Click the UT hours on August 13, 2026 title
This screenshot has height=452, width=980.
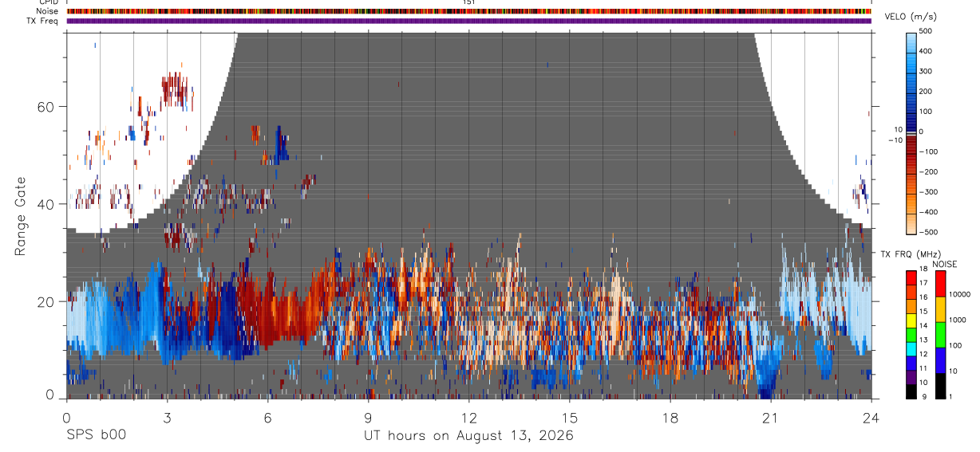[468, 435]
